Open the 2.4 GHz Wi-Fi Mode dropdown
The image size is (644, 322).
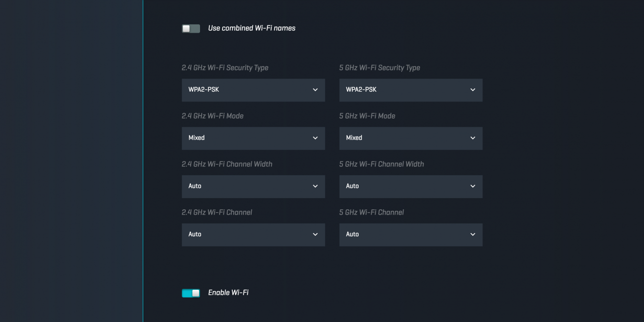pos(253,138)
